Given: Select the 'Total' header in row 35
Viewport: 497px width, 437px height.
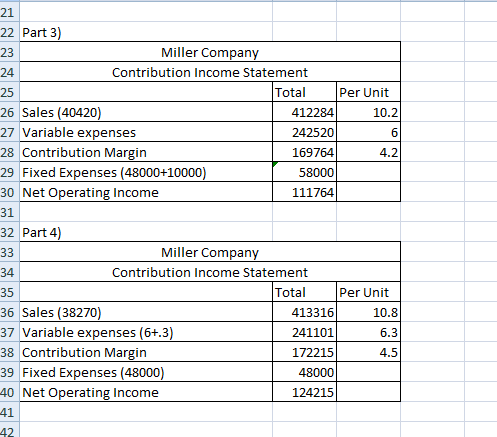Looking at the screenshot, I should point(304,292).
